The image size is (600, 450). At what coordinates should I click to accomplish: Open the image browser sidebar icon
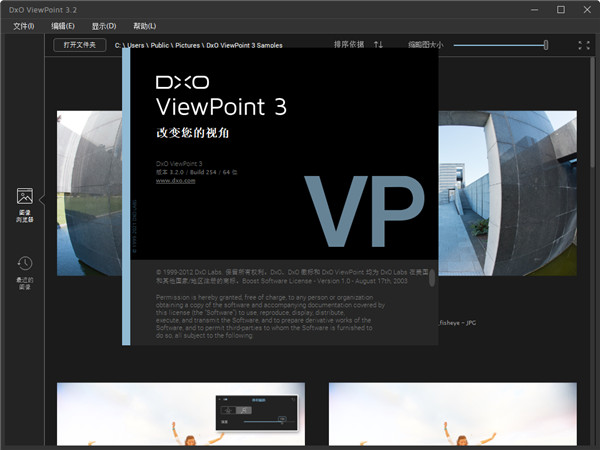point(25,196)
